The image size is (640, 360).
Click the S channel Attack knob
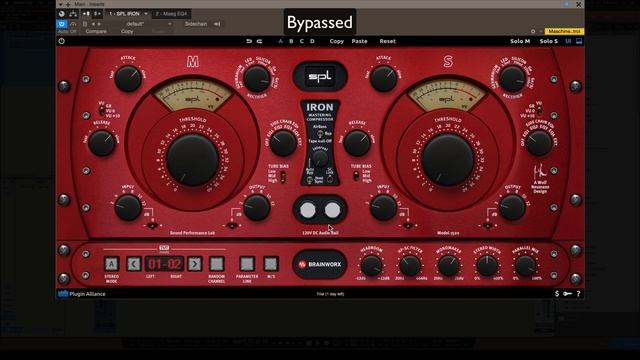coord(383,78)
